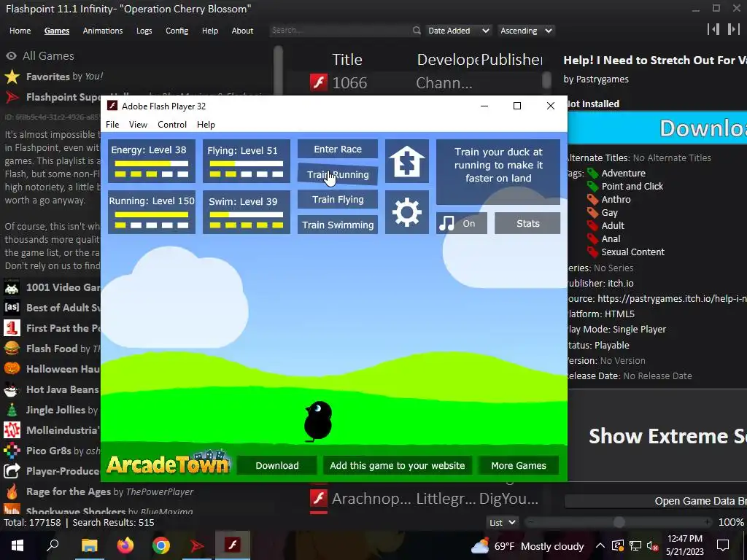
Task: Open weather widget in taskbar
Action: (527, 546)
